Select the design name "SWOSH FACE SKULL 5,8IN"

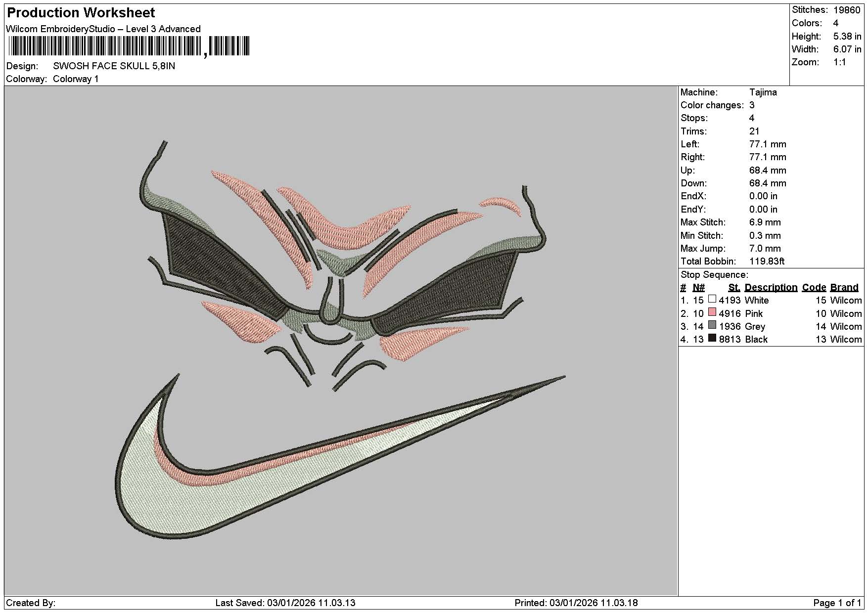114,66
